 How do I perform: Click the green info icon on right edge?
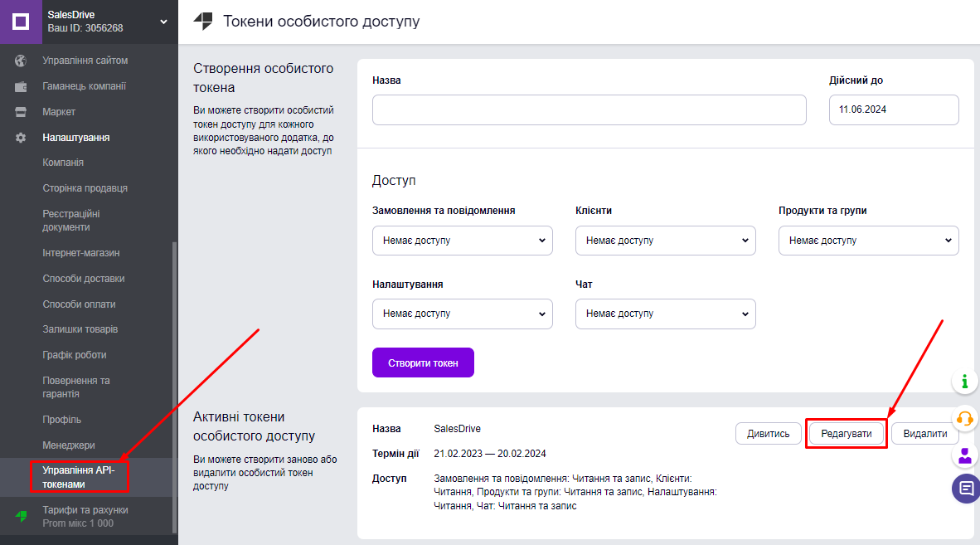pyautogui.click(x=964, y=382)
